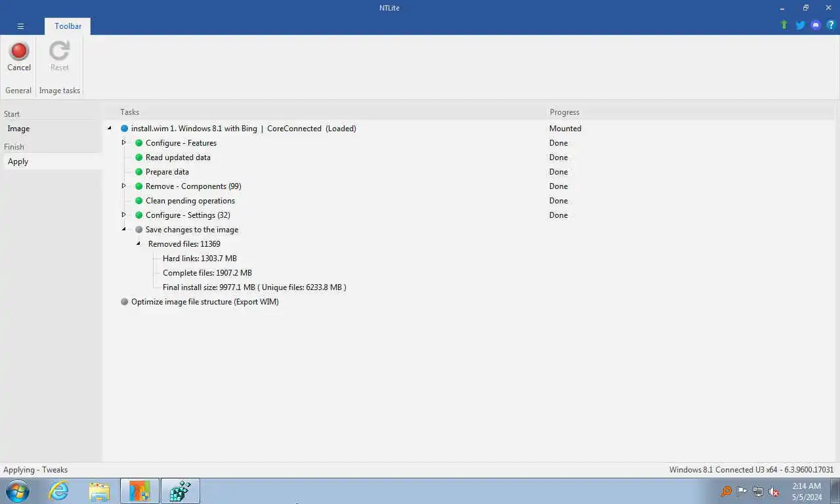Image resolution: width=840 pixels, height=504 pixels.
Task: Click green dot beside Clean pending operations
Action: (138, 201)
